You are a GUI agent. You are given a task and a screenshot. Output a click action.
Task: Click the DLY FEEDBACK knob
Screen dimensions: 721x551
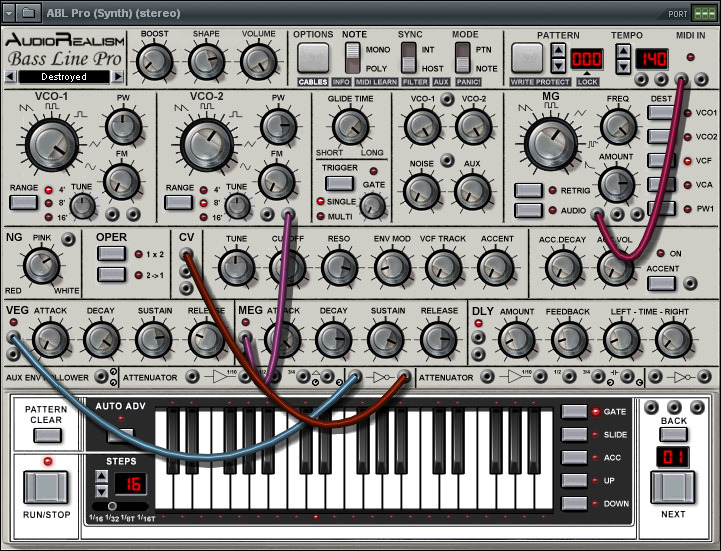click(x=569, y=339)
